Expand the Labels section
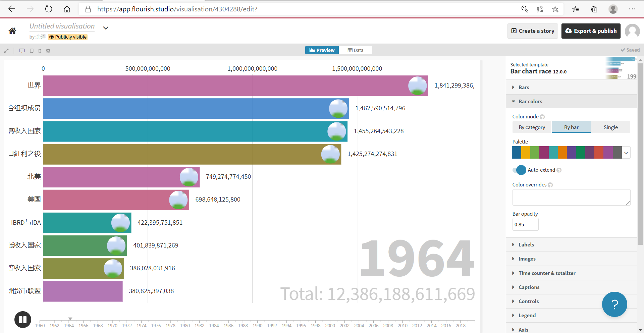 (x=571, y=244)
